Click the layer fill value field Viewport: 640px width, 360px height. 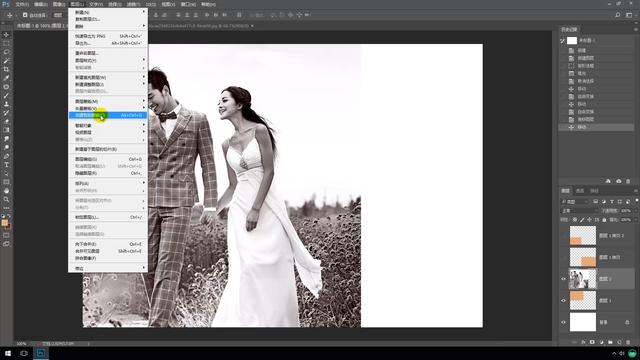coord(626,220)
